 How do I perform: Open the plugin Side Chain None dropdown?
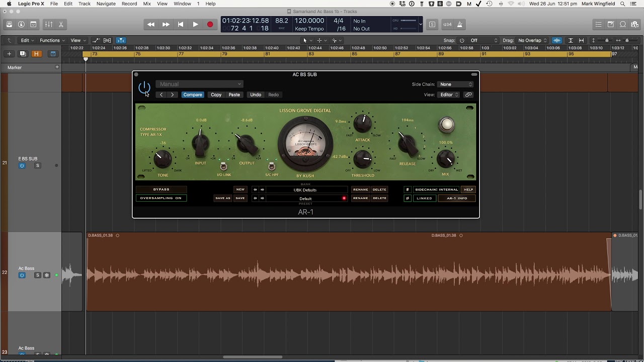point(455,84)
